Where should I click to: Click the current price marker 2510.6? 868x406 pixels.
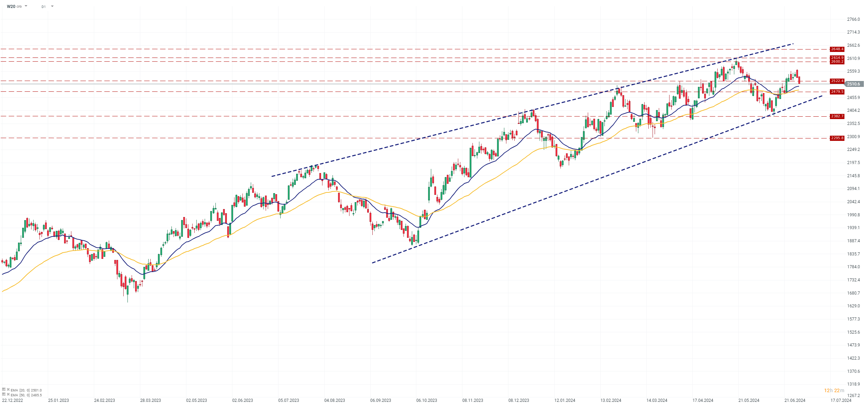click(853, 84)
